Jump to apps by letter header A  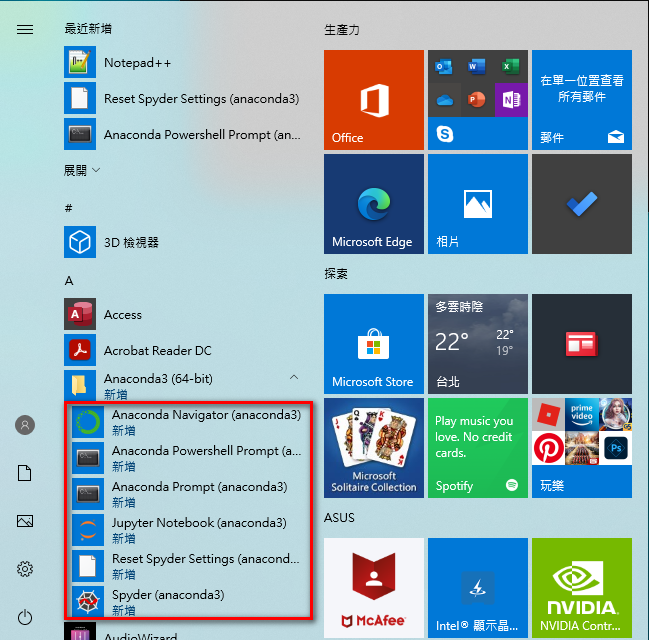[x=69, y=281]
